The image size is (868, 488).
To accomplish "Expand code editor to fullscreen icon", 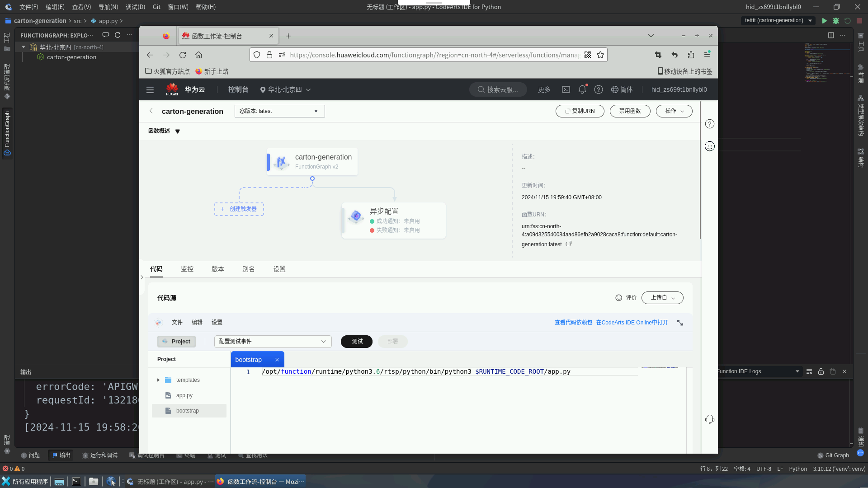I will pyautogui.click(x=680, y=323).
